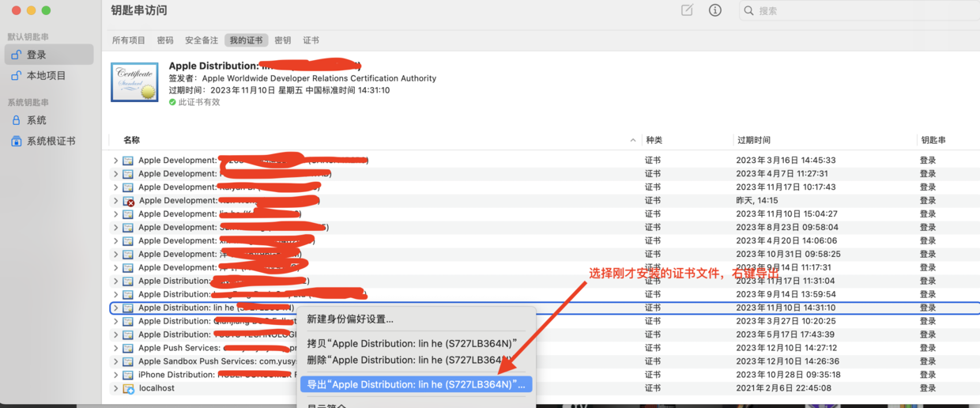Select the 系统 keychain in sidebar

click(x=49, y=120)
